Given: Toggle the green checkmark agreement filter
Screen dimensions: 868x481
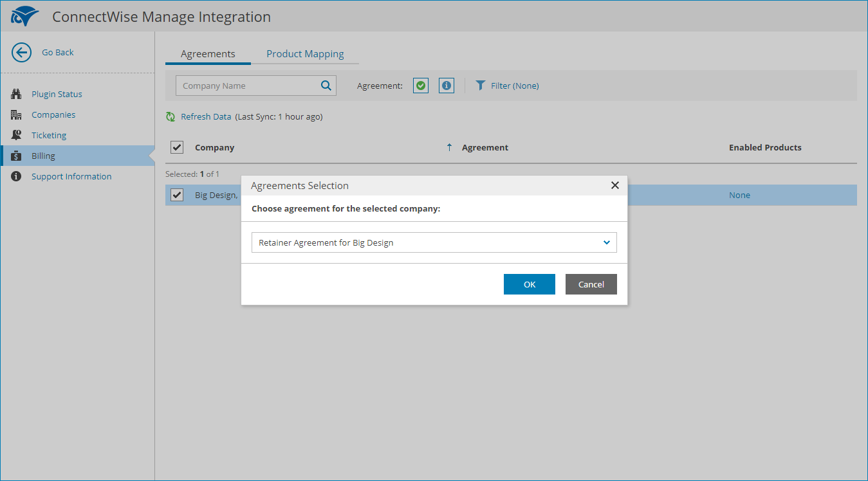Looking at the screenshot, I should 421,86.
